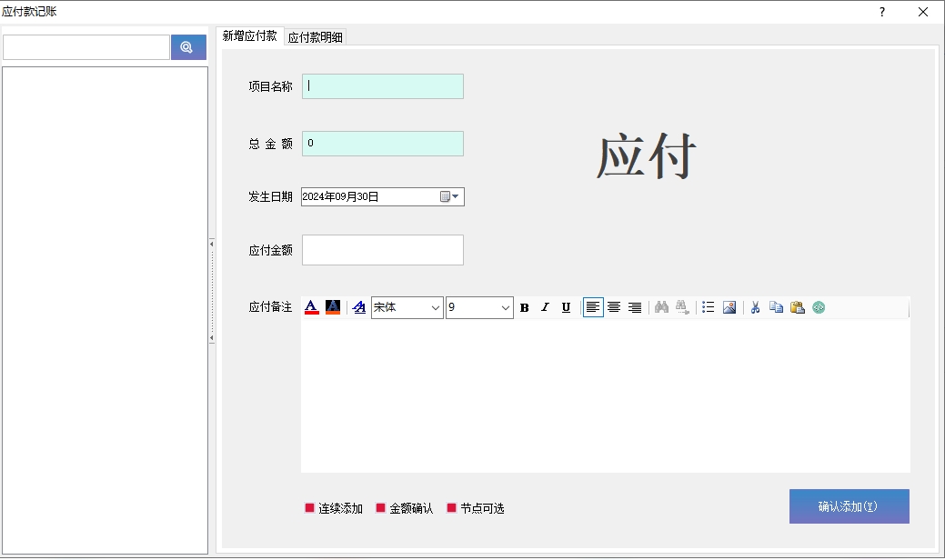
Task: Open the 宋体 font name dropdown
Action: [435, 307]
